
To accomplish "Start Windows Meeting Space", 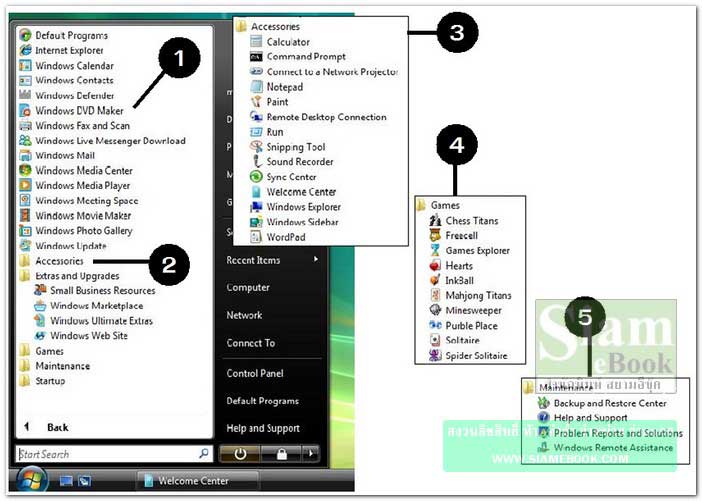I will coord(79,201).
